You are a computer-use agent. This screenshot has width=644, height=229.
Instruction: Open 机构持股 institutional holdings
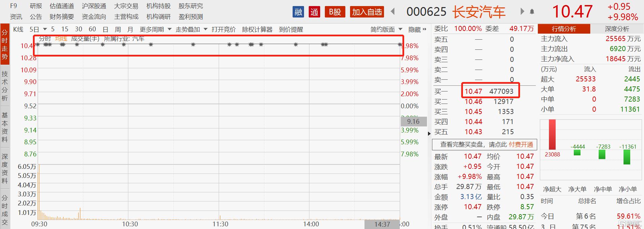pos(159,6)
